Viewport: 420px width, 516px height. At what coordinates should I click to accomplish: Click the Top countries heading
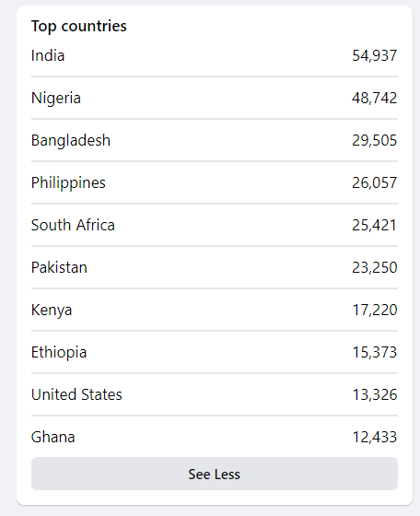(79, 27)
